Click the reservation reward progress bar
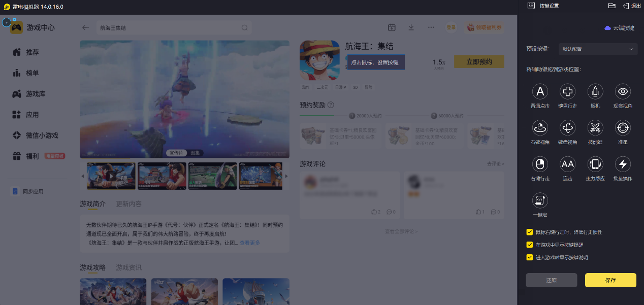Viewport: 644px width, 305px height. pos(402,116)
